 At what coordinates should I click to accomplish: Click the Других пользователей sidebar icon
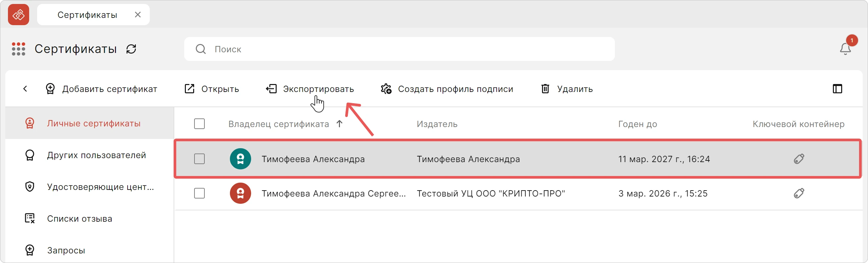click(30, 155)
